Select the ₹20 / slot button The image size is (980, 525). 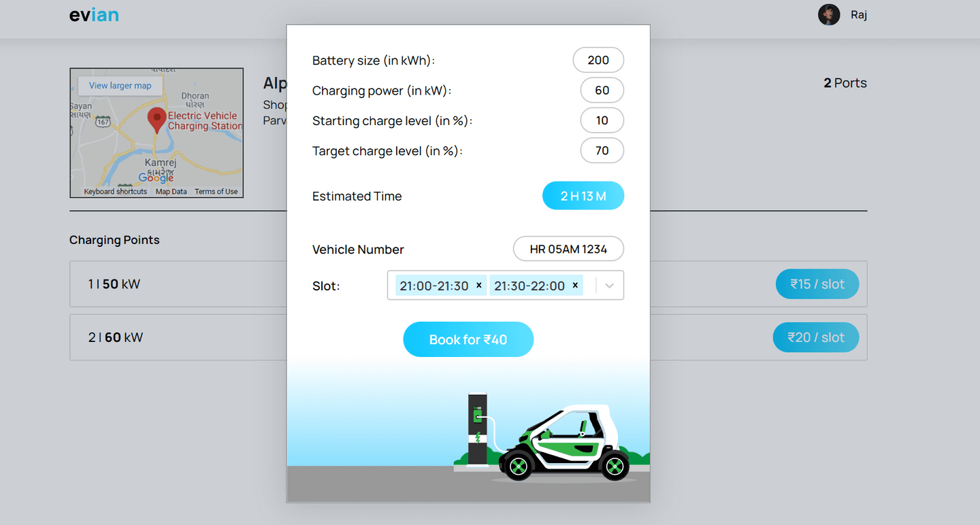pyautogui.click(x=816, y=337)
